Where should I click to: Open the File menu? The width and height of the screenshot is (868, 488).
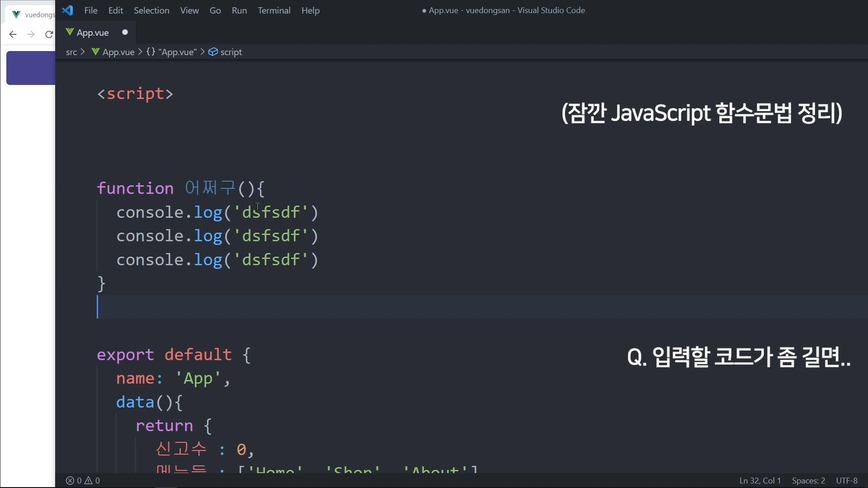point(91,10)
